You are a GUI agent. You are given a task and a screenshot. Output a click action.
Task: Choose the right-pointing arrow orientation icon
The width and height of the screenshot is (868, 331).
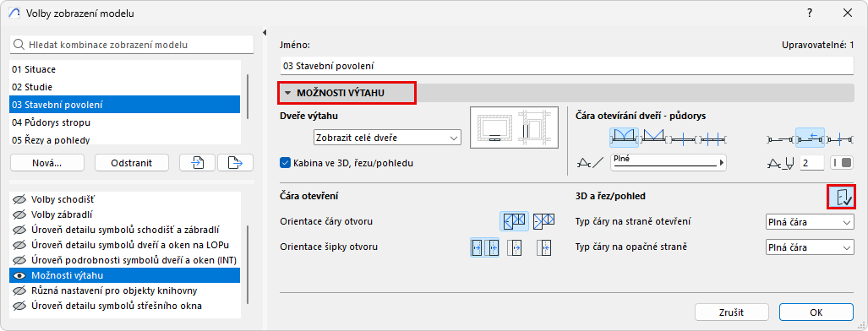click(x=515, y=247)
